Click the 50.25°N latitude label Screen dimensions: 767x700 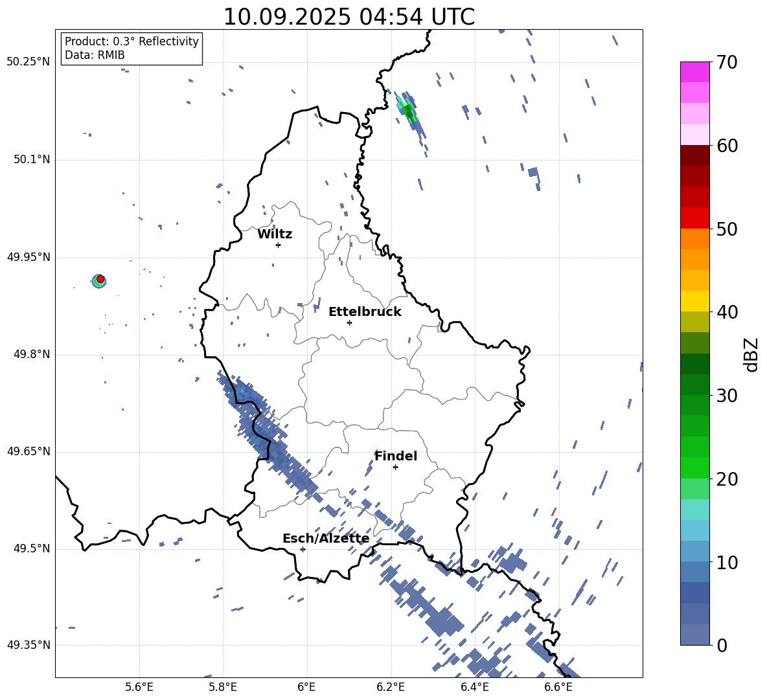point(28,62)
